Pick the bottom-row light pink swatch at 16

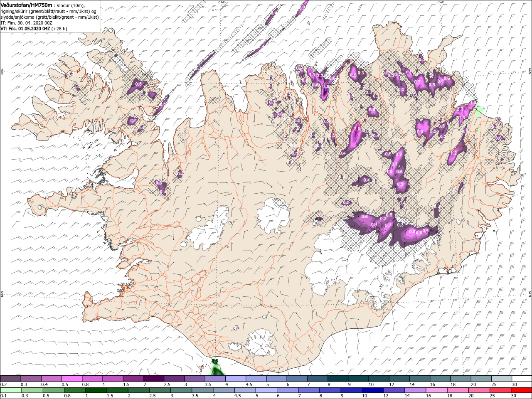click(436, 390)
